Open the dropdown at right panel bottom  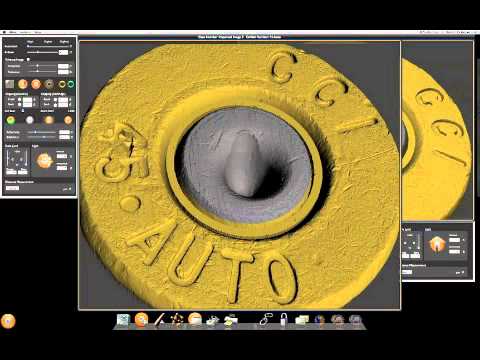coord(460,273)
